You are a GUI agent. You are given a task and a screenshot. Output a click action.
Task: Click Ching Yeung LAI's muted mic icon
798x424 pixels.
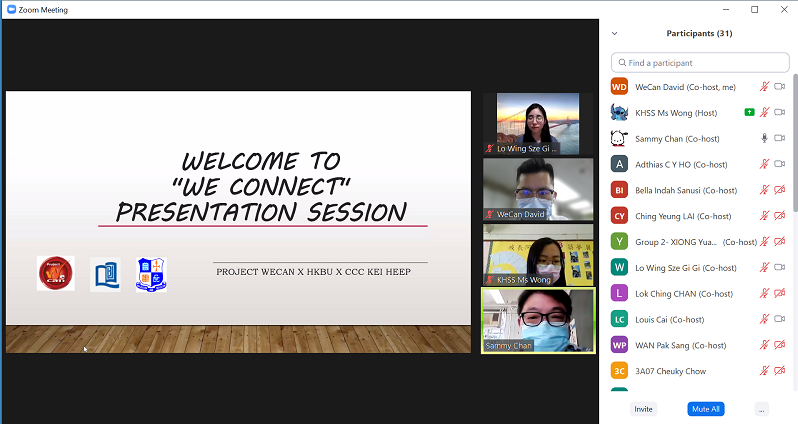click(765, 216)
